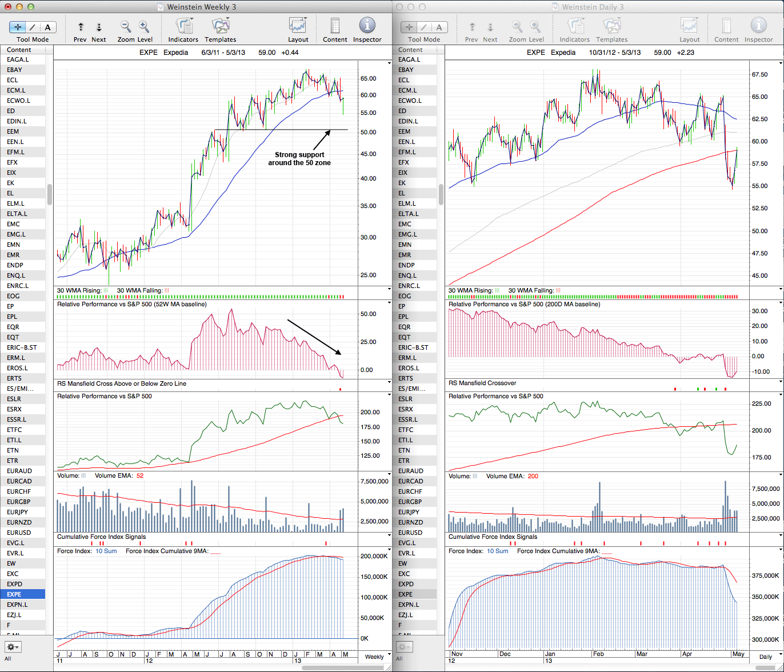Click Content header in Weekly symbol list
This screenshot has height=672, width=784.
23,50
